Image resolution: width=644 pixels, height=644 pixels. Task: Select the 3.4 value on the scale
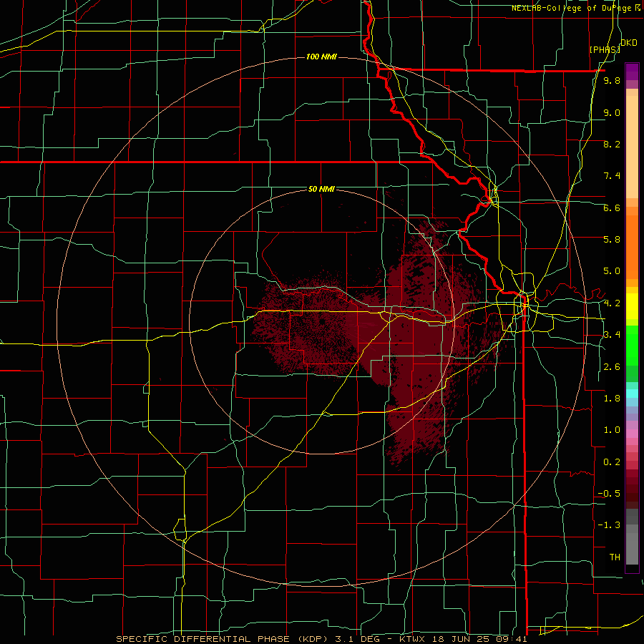612,335
